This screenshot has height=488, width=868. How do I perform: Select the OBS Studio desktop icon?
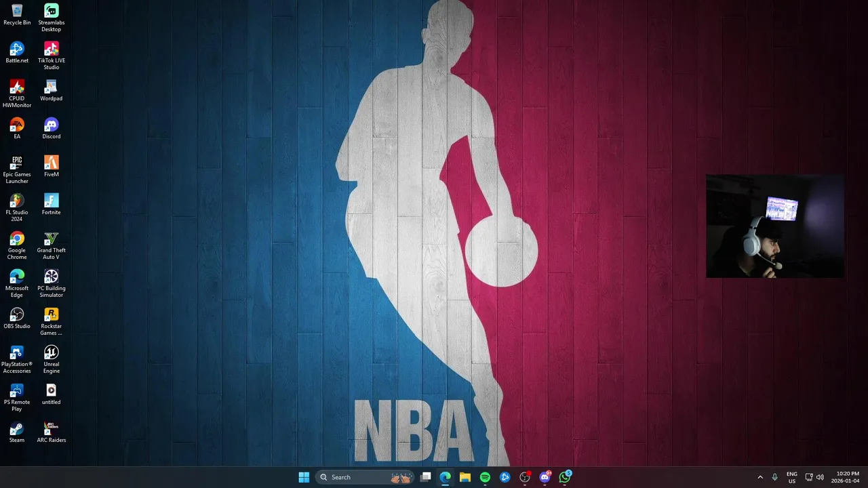tap(17, 318)
